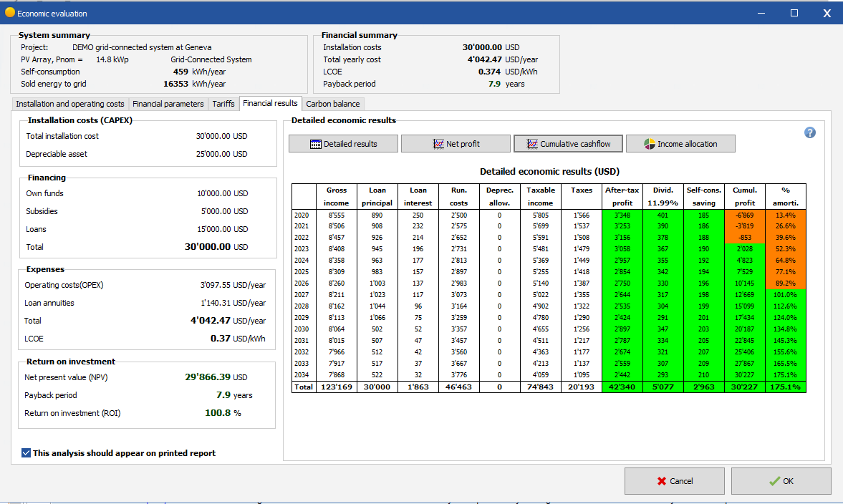
Task: Click the % amorti. column header
Action: [786, 197]
